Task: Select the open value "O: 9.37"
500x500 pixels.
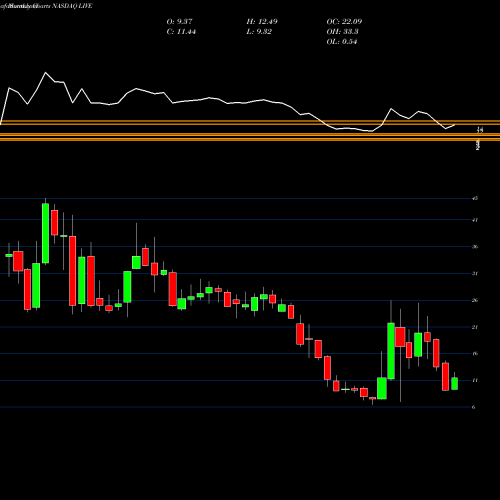Action: coord(179,22)
